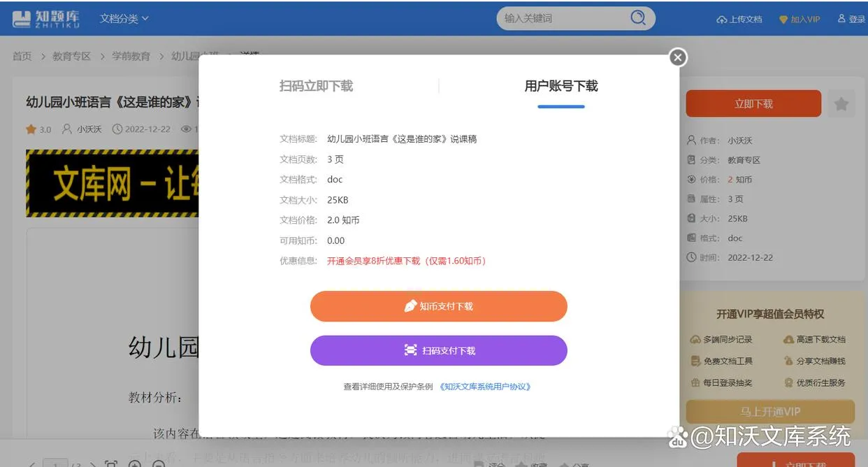Click the clock icon beside 2022-12-22 under title

point(117,129)
